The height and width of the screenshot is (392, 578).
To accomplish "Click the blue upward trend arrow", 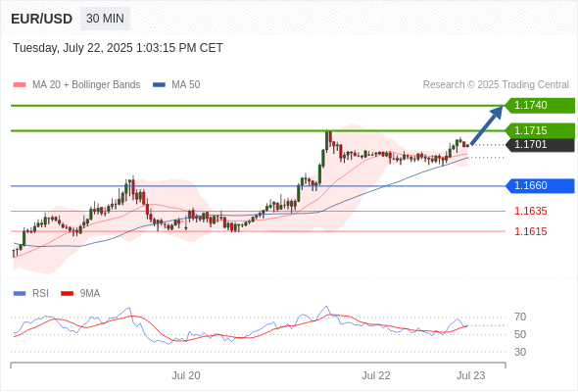I will (487, 125).
